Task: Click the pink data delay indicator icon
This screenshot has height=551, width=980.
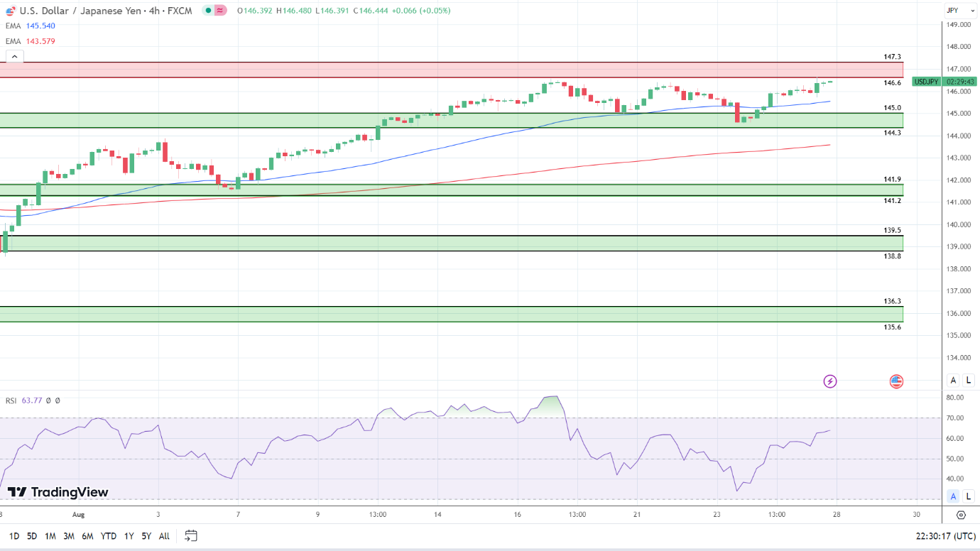Action: (x=220, y=11)
